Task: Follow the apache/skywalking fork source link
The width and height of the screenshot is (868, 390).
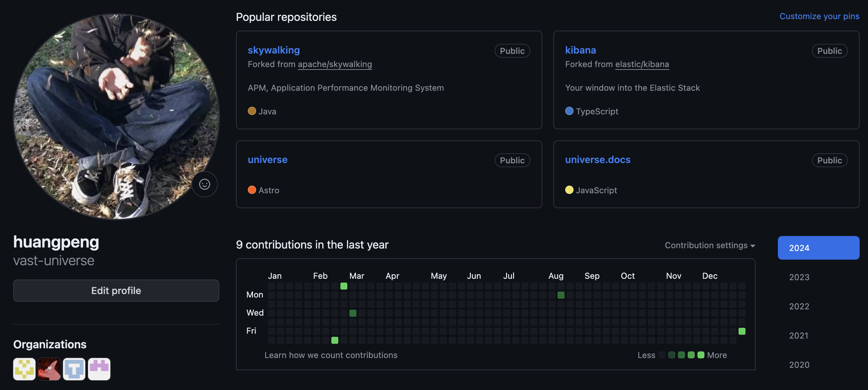Action: [335, 64]
